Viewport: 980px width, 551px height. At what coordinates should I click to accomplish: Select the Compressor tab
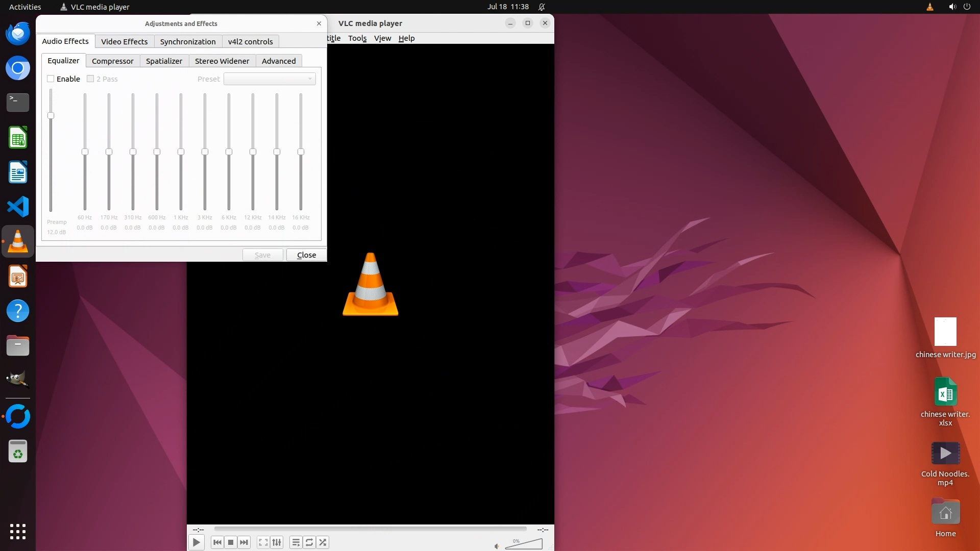112,61
